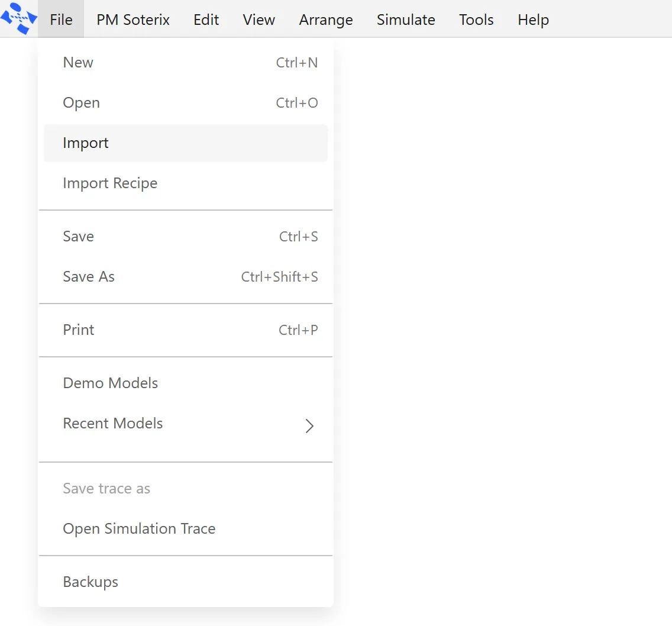The width and height of the screenshot is (672, 626).
Task: Open the Edit menu
Action: click(x=206, y=20)
